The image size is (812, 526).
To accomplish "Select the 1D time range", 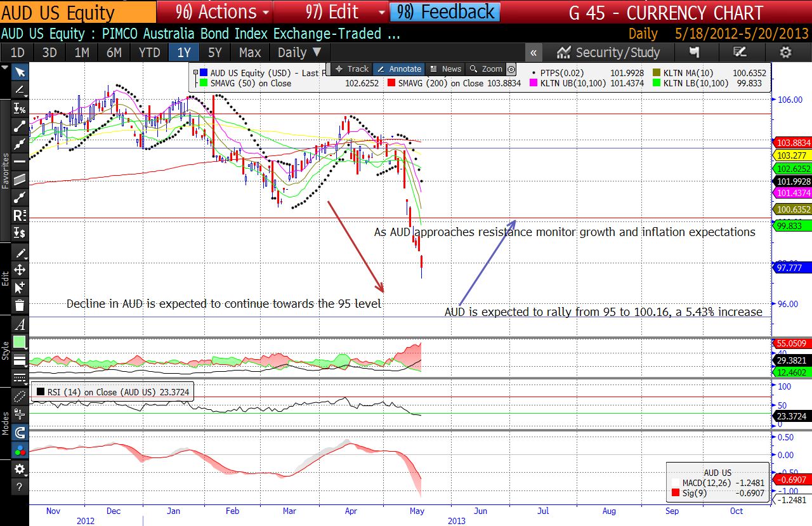I will [18, 53].
